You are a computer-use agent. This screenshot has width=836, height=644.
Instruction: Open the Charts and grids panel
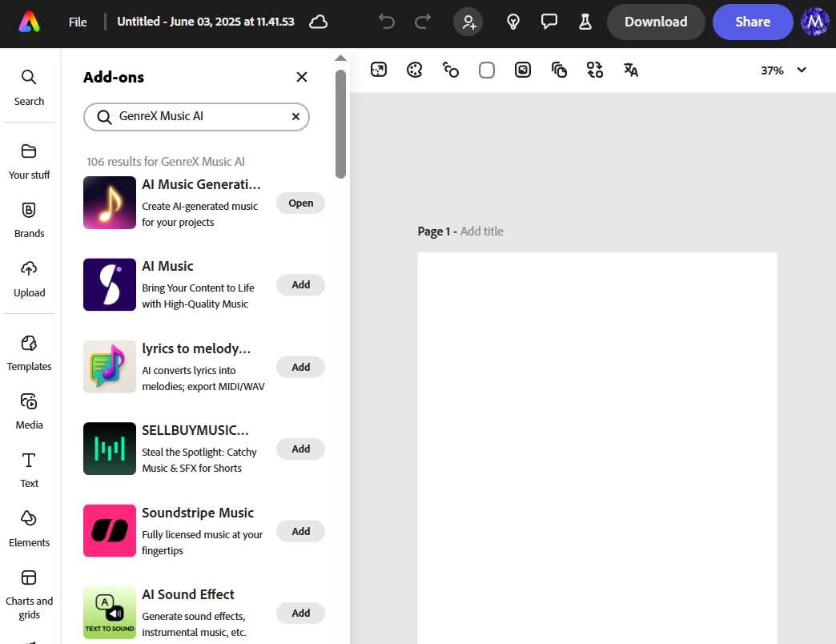(30, 594)
